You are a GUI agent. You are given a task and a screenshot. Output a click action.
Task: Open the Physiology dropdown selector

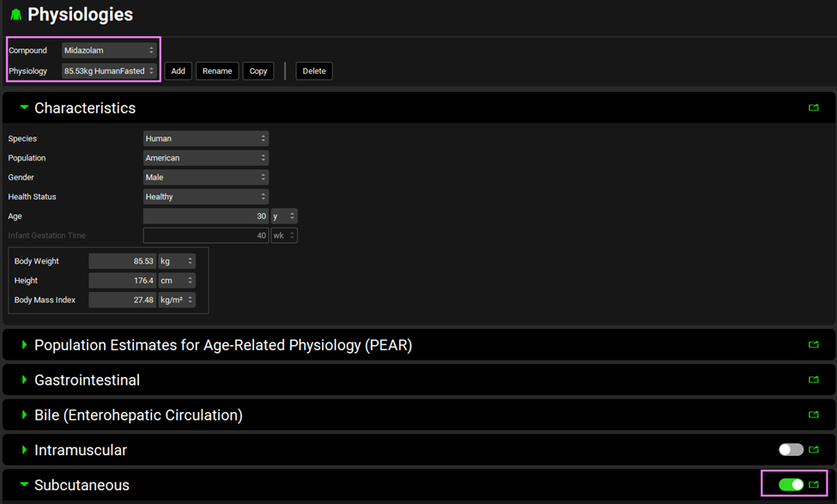tap(109, 71)
